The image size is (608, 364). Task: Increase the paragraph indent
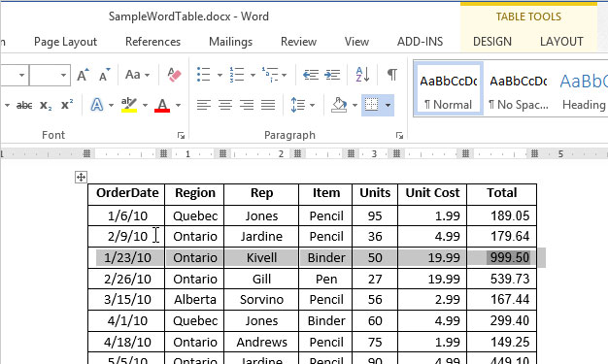(x=332, y=75)
